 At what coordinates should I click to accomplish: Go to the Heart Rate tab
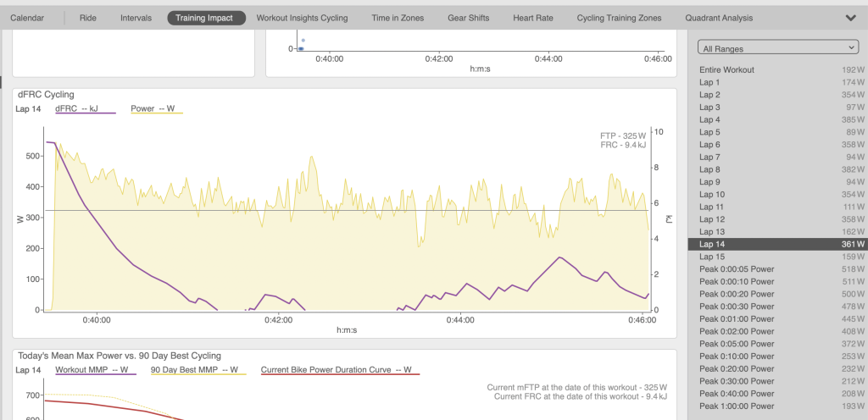coord(532,18)
